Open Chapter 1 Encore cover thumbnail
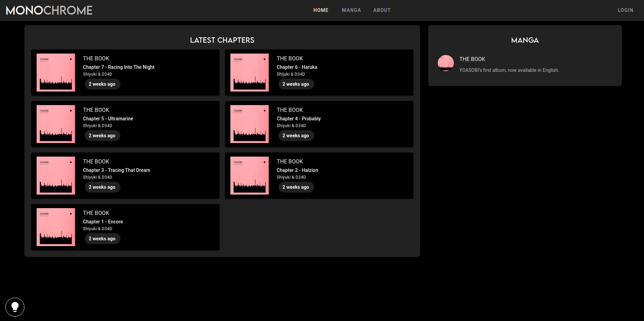 (56, 227)
